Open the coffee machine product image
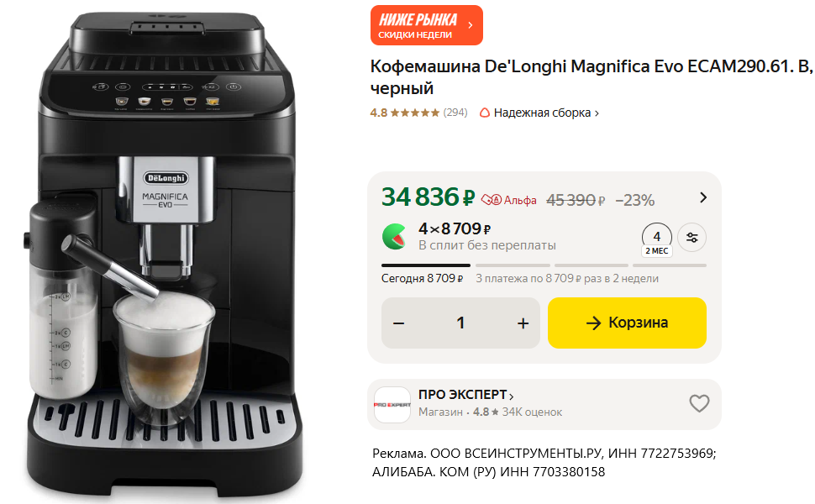 pos(166,255)
